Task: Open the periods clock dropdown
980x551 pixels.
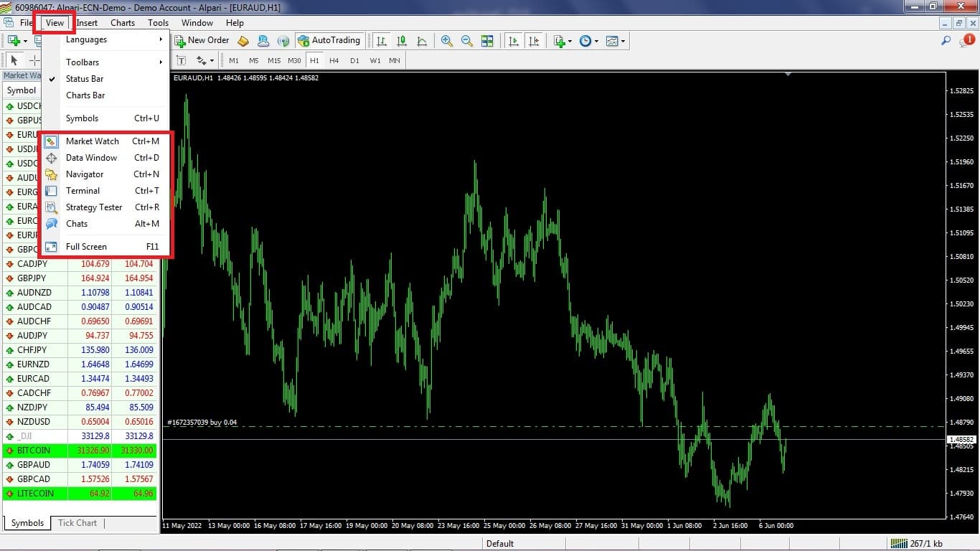Action: [589, 41]
